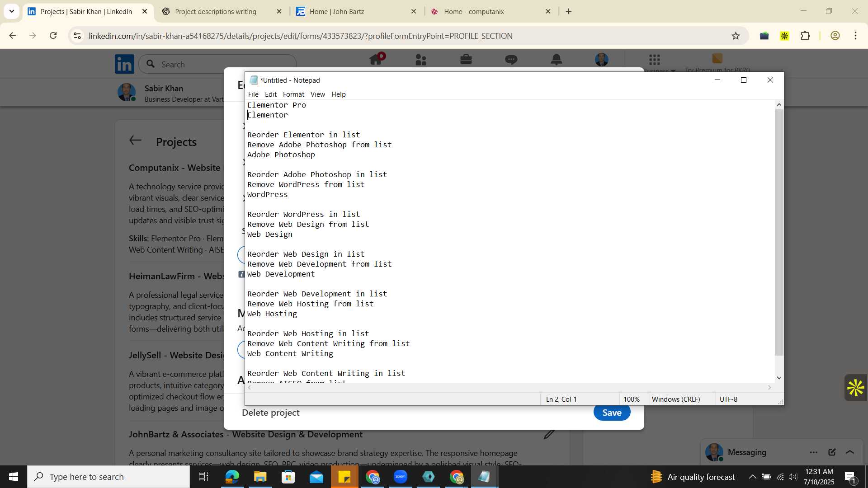Open Notepad View menu
Screen dimensions: 868x488
pos(317,94)
